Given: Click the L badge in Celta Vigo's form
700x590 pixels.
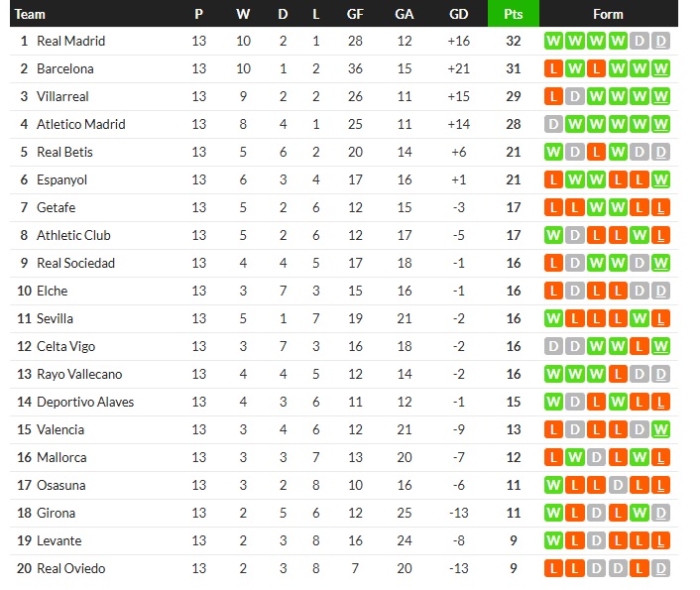Looking at the screenshot, I should coord(640,346).
